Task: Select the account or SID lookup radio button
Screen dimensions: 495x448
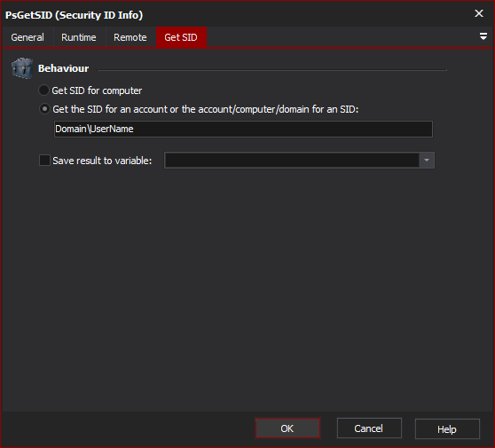Action: pyautogui.click(x=44, y=109)
